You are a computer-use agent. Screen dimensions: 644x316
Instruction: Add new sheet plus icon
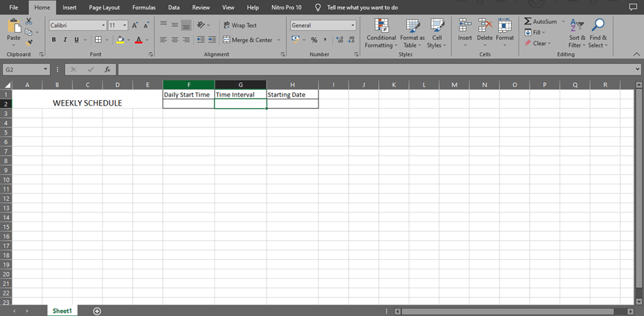(97, 311)
